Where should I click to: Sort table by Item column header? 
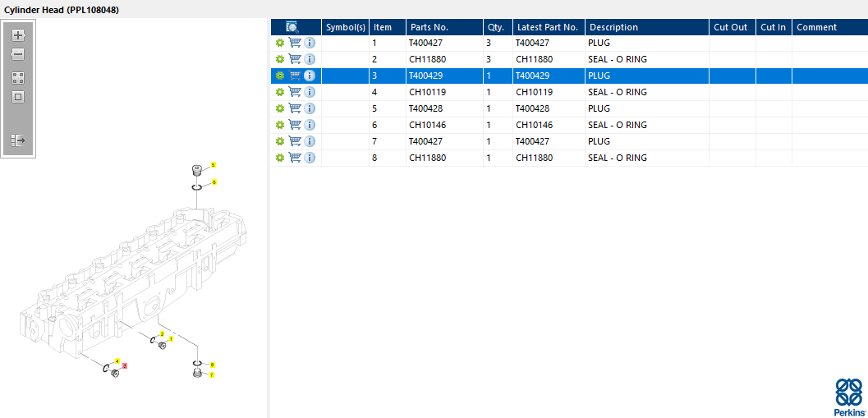(388, 27)
